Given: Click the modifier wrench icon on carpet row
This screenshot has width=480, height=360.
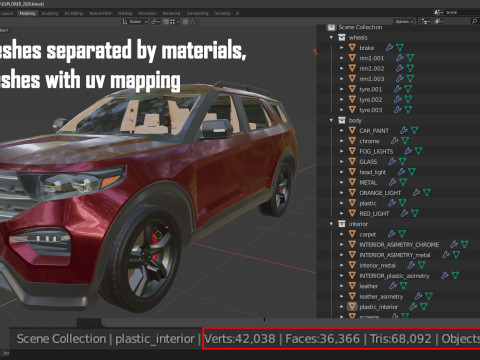Looking at the screenshot, I should tap(392, 234).
